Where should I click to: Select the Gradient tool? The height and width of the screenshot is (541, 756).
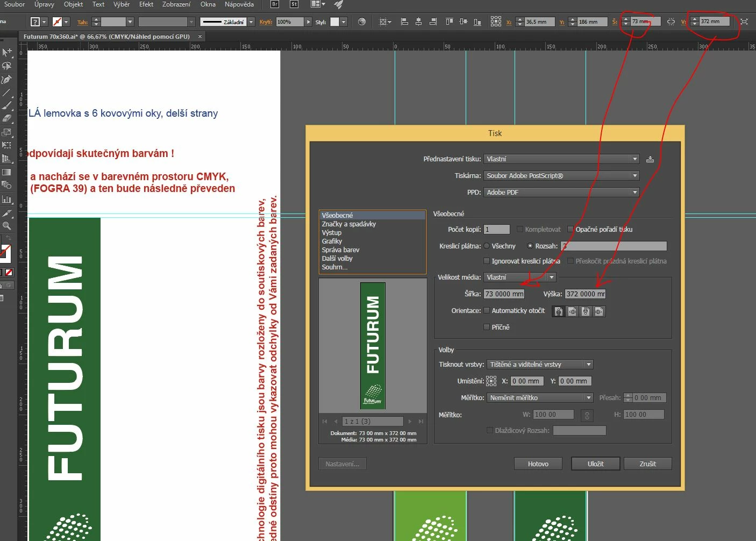coord(6,172)
